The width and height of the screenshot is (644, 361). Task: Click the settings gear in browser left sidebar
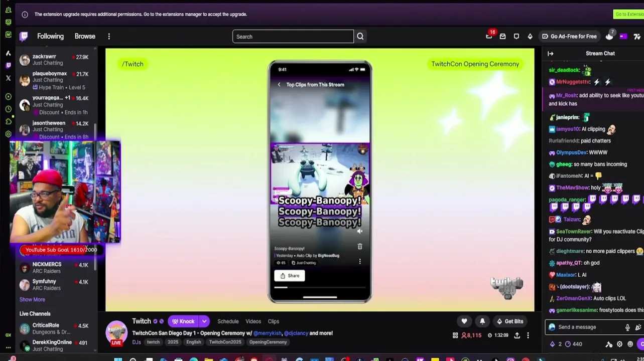click(8, 134)
